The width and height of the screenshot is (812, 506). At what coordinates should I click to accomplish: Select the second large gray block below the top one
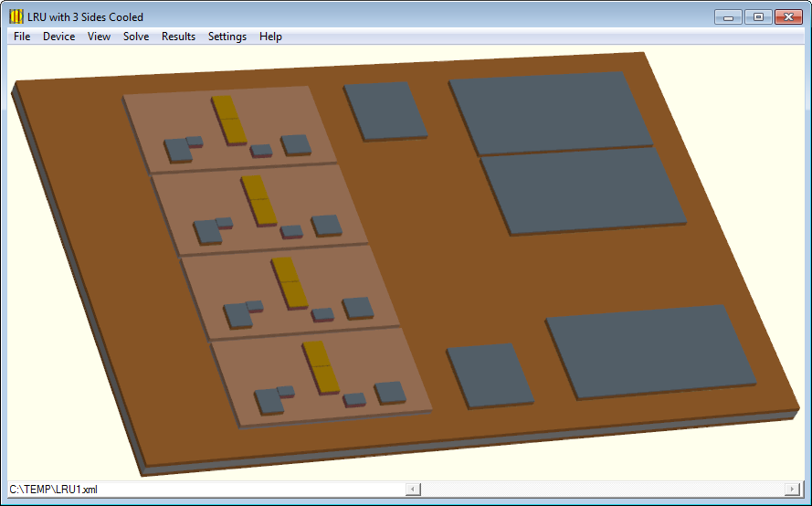tap(583, 190)
